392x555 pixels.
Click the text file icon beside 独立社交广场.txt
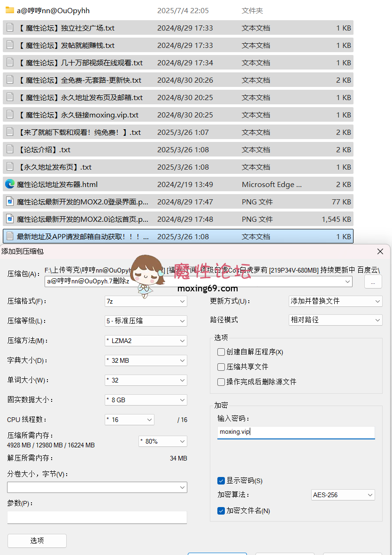click(10, 28)
